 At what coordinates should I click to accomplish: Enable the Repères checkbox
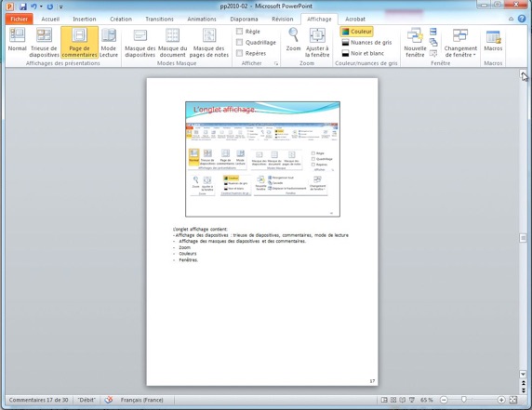pyautogui.click(x=240, y=53)
